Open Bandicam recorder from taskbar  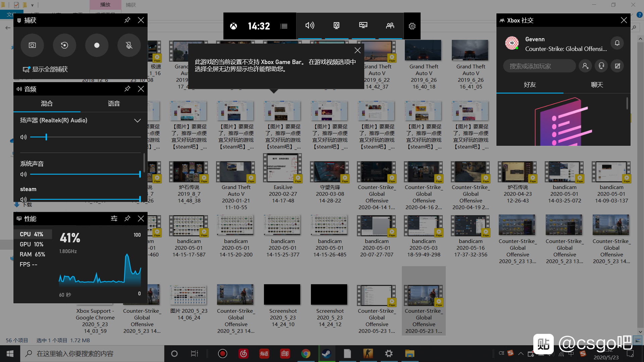pyautogui.click(x=222, y=354)
